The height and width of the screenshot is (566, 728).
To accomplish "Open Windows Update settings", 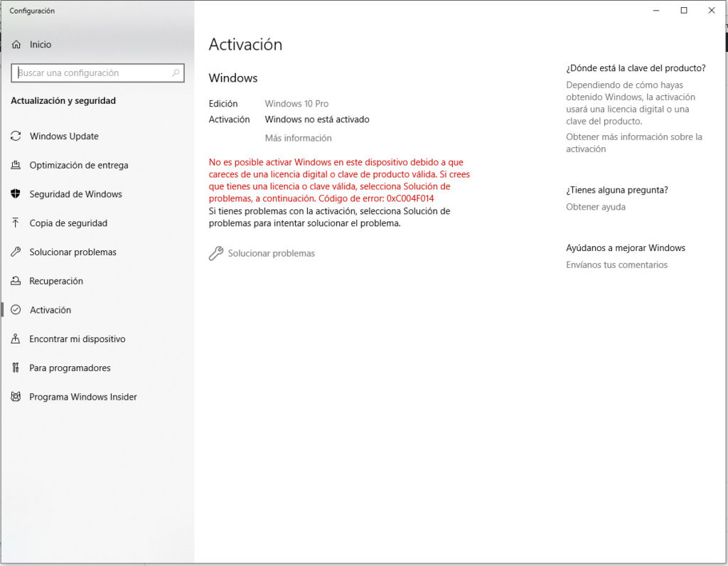I will pyautogui.click(x=64, y=136).
